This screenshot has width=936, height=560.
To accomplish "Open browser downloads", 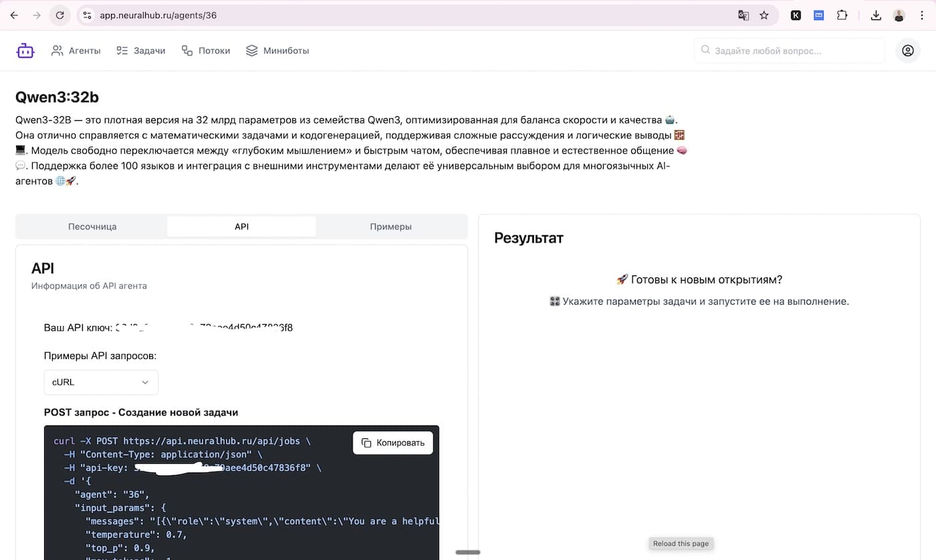I will [x=876, y=15].
